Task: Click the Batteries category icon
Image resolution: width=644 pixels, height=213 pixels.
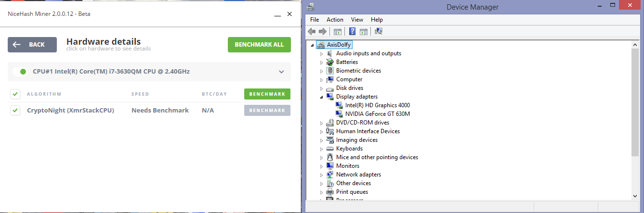Action: pyautogui.click(x=330, y=62)
